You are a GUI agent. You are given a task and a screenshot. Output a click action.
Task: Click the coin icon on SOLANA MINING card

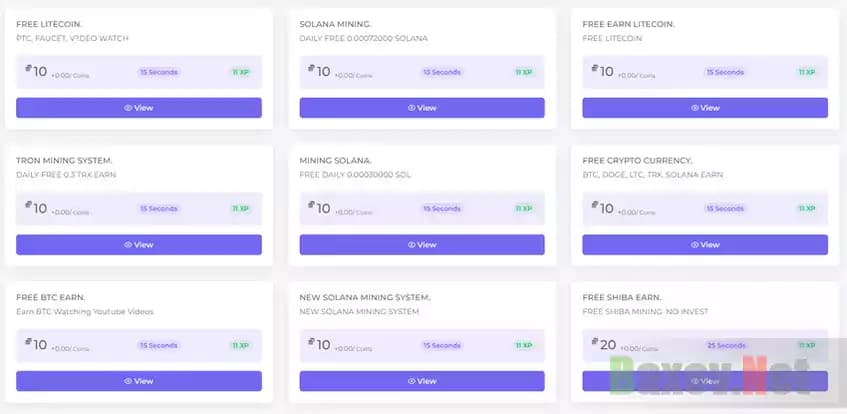click(x=312, y=70)
